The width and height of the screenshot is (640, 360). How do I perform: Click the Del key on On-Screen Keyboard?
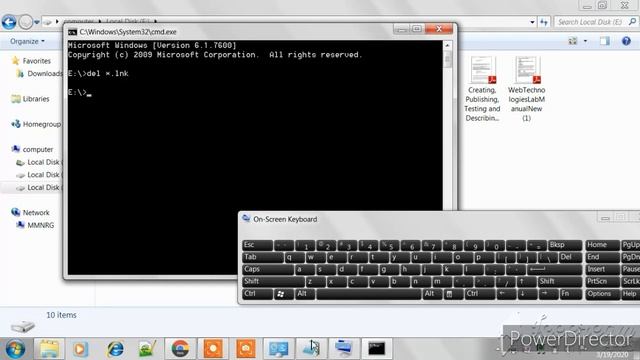570,257
